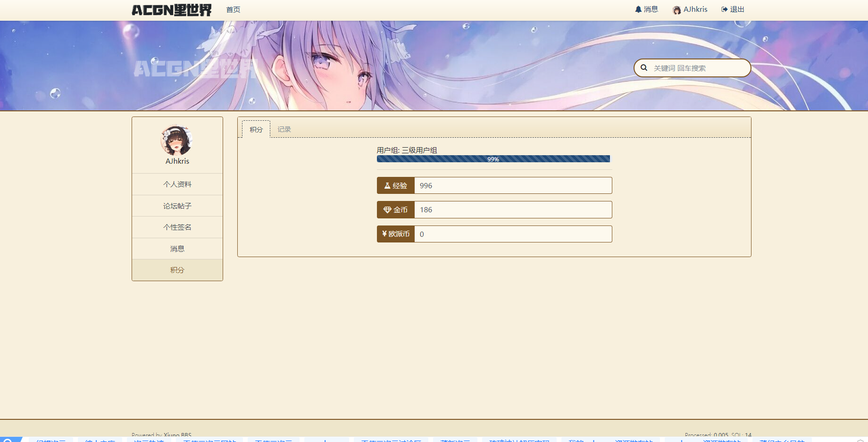Screen dimensions: 868x442
Task: Open the 首页 home link
Action: coord(233,9)
